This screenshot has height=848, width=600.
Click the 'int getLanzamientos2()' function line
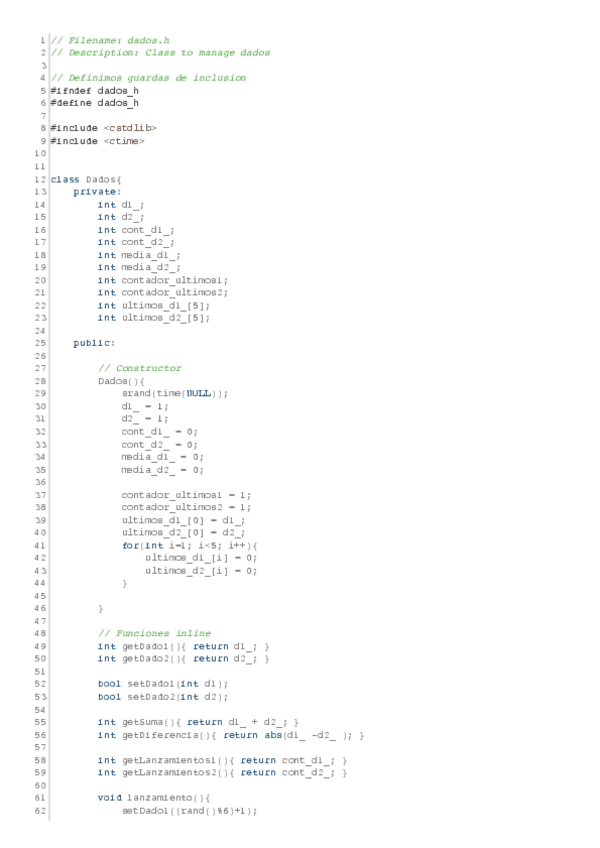pyautogui.click(x=223, y=773)
